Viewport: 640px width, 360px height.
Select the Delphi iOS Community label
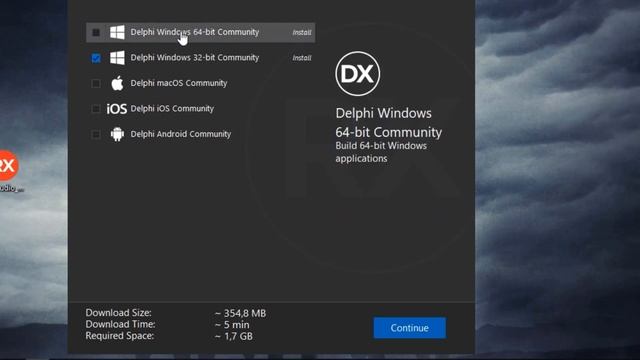coord(172,108)
